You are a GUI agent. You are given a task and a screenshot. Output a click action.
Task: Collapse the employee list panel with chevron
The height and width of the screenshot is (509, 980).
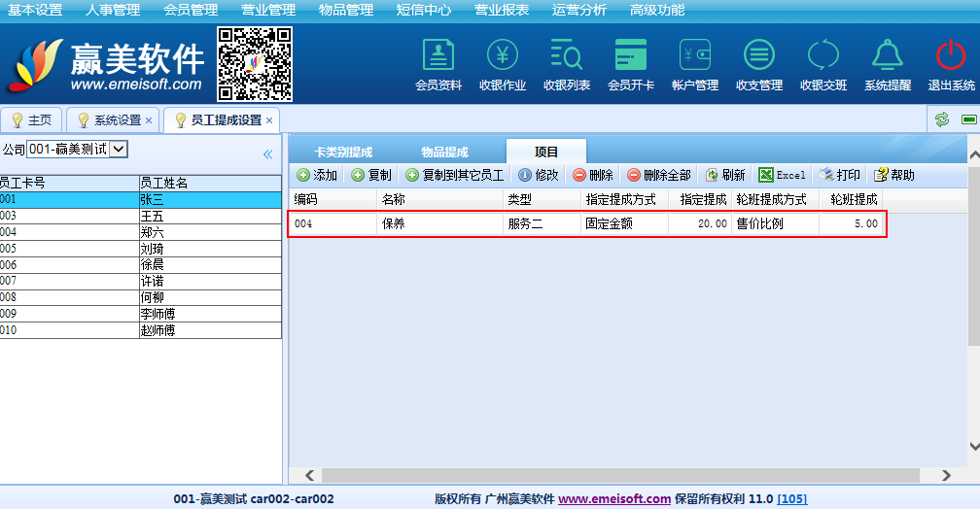(x=267, y=153)
